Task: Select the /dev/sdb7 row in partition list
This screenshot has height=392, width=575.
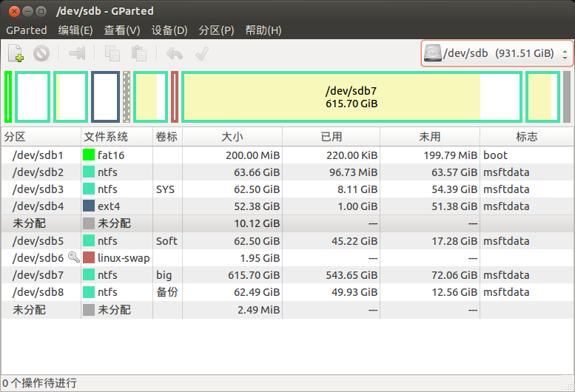Action: pyautogui.click(x=287, y=274)
